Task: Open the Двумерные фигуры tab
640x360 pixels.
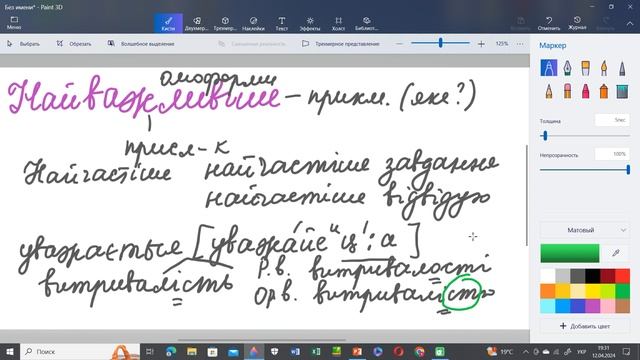Action: click(196, 23)
